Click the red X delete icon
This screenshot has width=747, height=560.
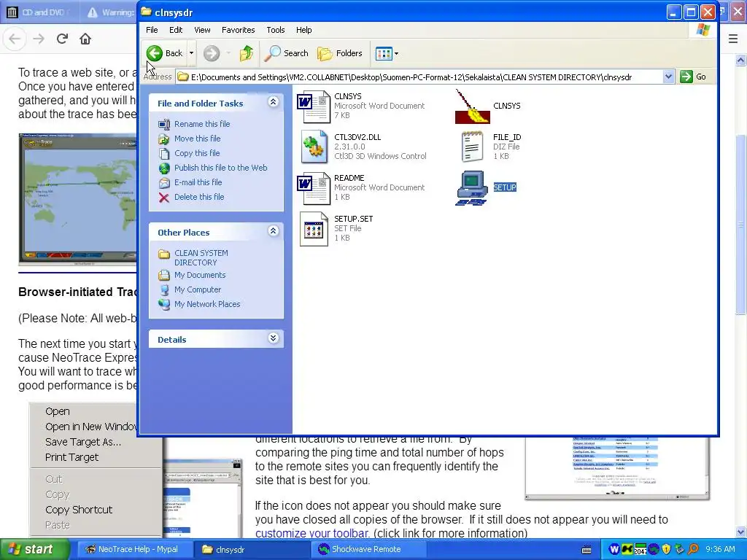click(164, 198)
